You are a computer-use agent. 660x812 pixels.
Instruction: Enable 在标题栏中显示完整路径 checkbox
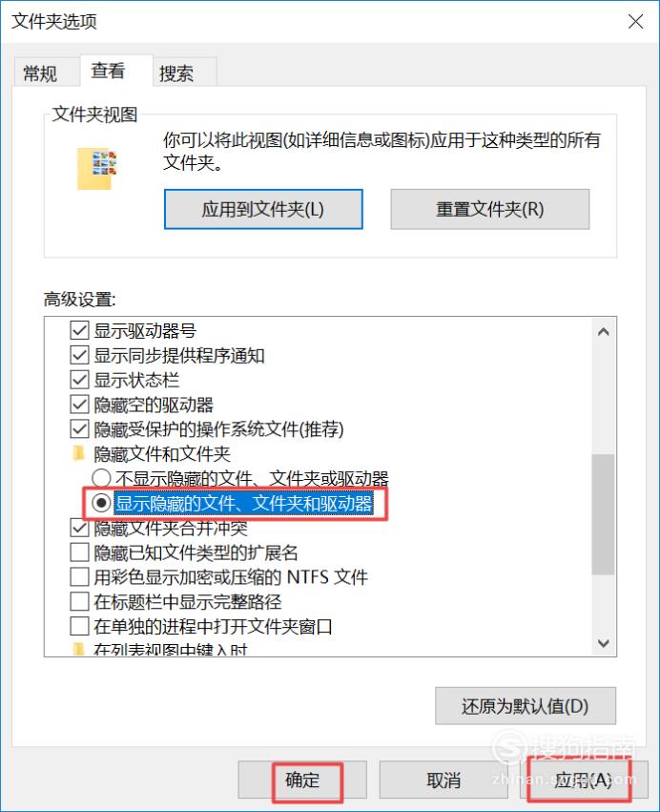tap(79, 602)
